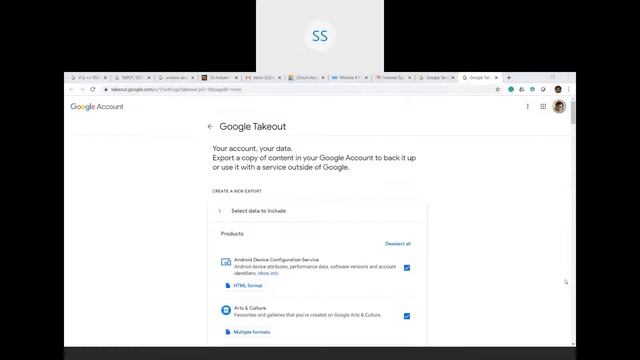Switch to the Gmail Inbox tab
Screen dimensions: 640x360
click(x=262, y=78)
